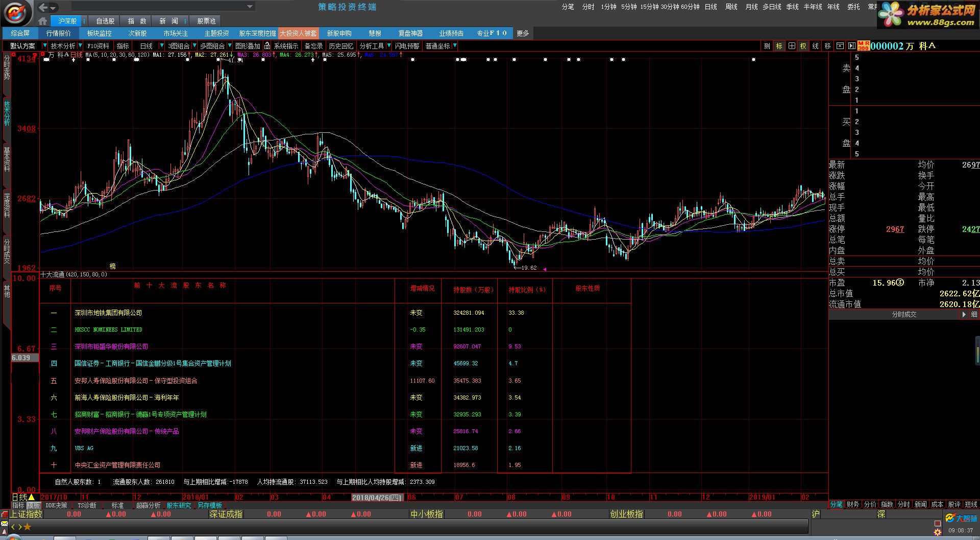Open the 股东深度挖掘 menu item
Viewport: 980px width, 540px height.
click(x=257, y=33)
